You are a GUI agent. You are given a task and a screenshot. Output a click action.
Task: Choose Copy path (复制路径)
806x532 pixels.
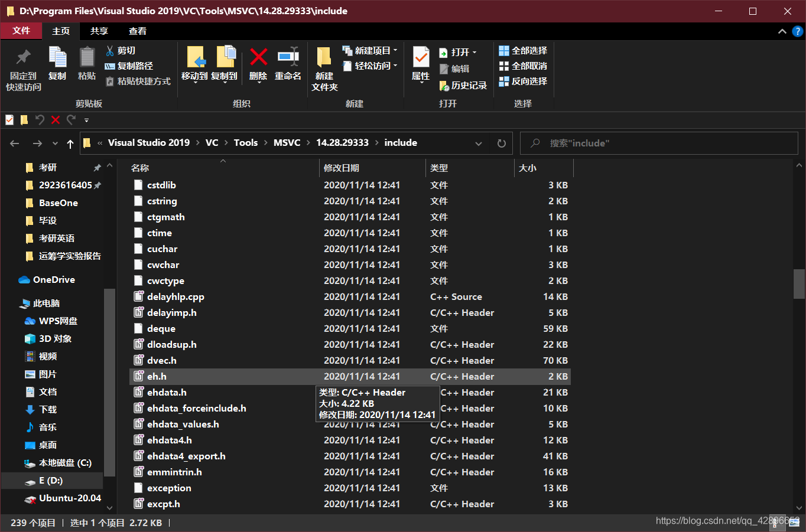point(129,66)
